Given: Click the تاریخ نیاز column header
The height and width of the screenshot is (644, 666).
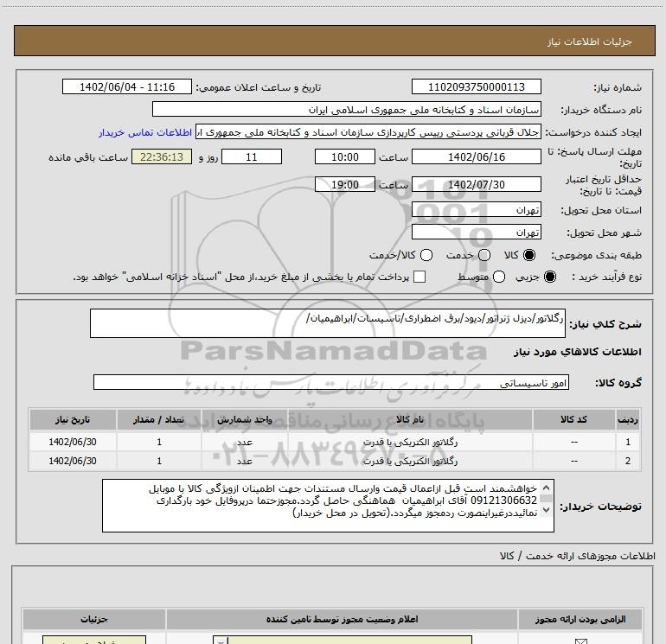Looking at the screenshot, I should (x=72, y=419).
